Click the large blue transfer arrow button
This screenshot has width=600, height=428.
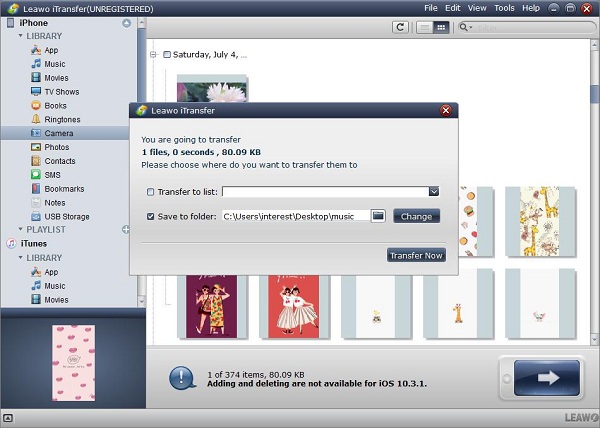click(540, 380)
